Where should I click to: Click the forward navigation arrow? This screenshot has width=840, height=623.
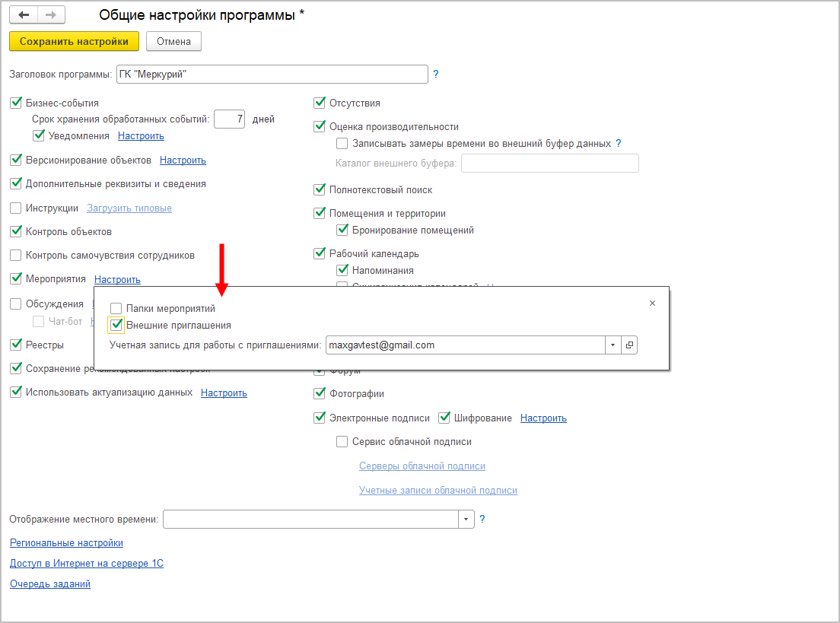pos(51,15)
